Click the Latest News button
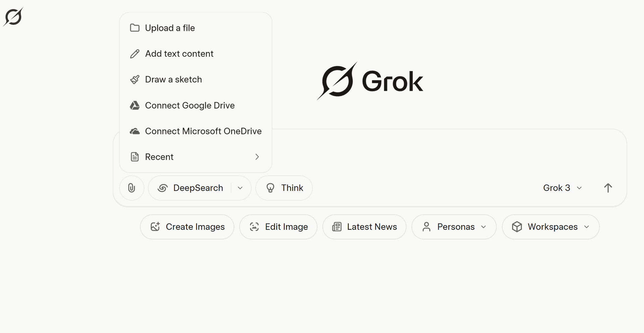Viewport: 644px width, 333px height. pyautogui.click(x=365, y=227)
